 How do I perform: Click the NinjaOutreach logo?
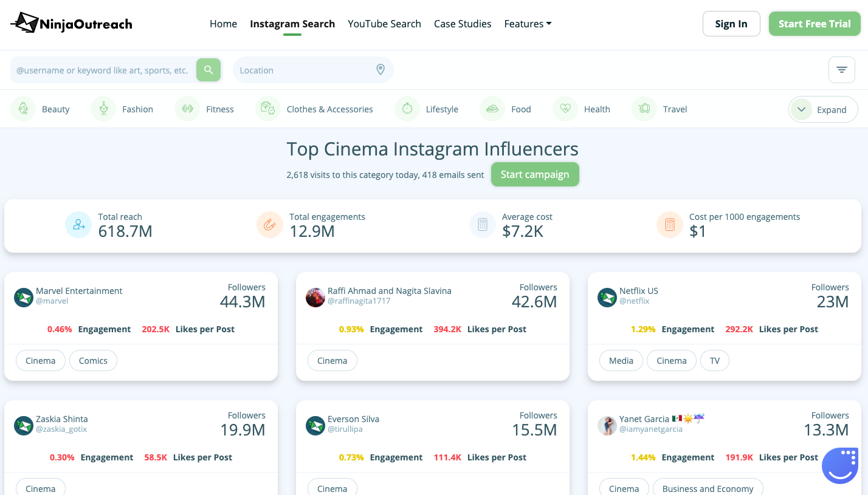[x=71, y=24]
